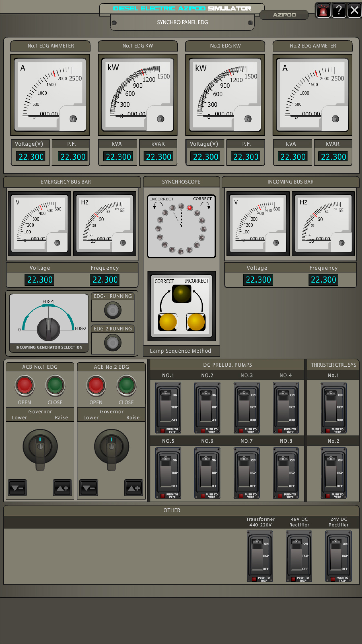Toggle Thruster Ctrl Sys No.2 breaker
This screenshot has width=362, height=644.
(333, 473)
